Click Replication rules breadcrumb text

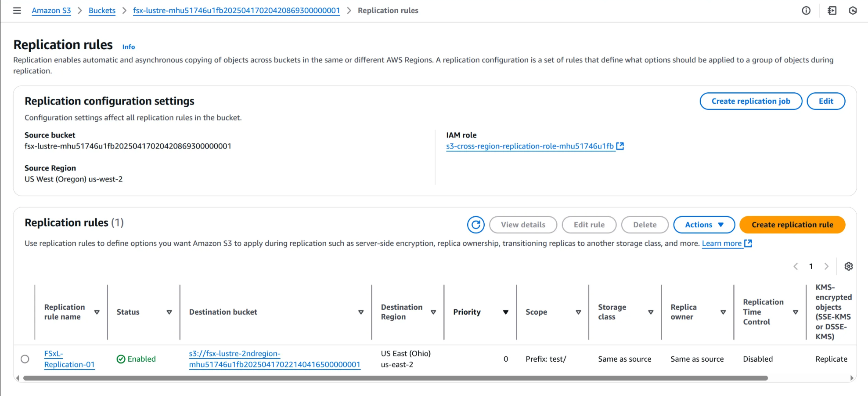pyautogui.click(x=388, y=11)
